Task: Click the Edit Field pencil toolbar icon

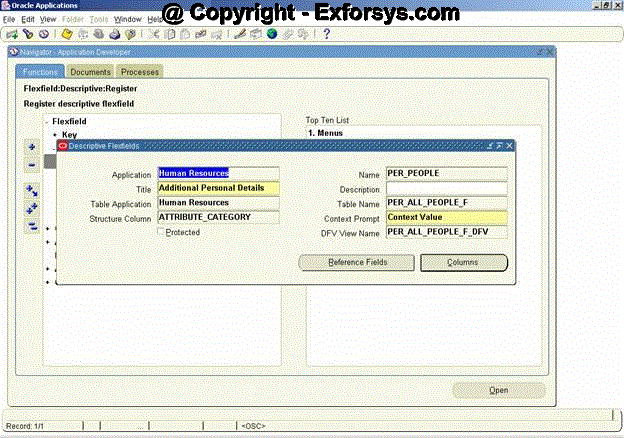Action: tap(240, 34)
